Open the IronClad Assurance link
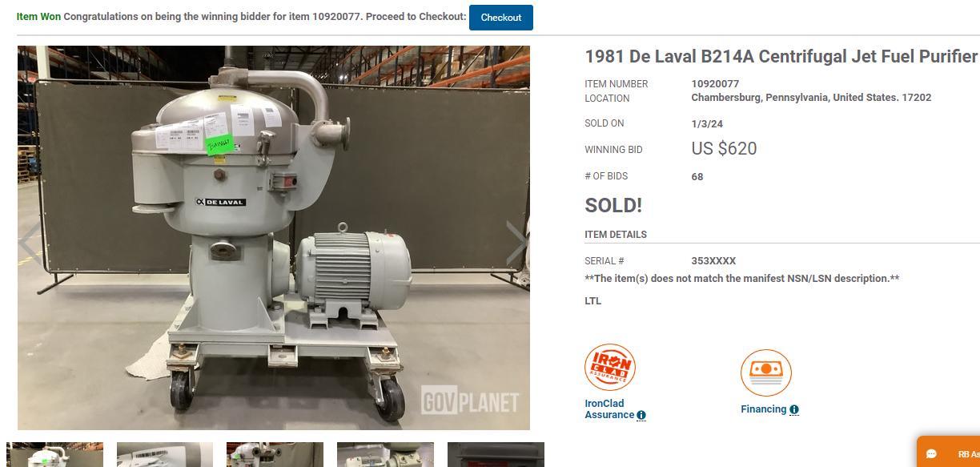This screenshot has height=467, width=980. (609, 409)
